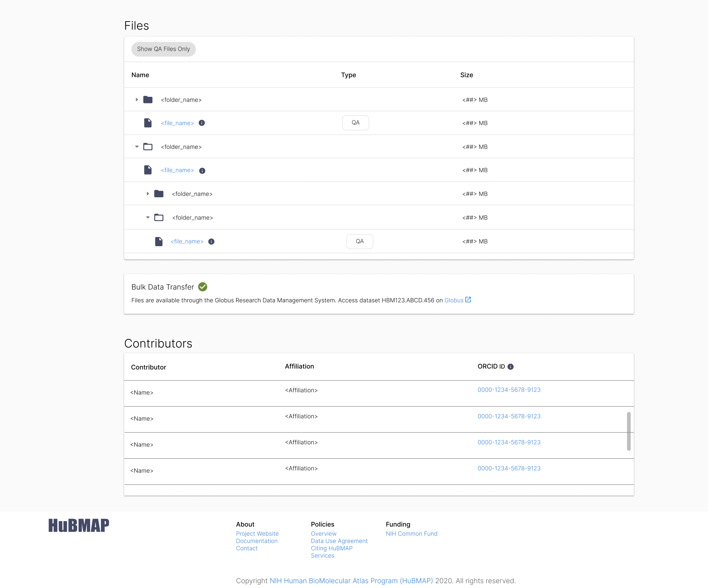
Task: Click the QA badge on the first QA file
Action: tap(355, 123)
